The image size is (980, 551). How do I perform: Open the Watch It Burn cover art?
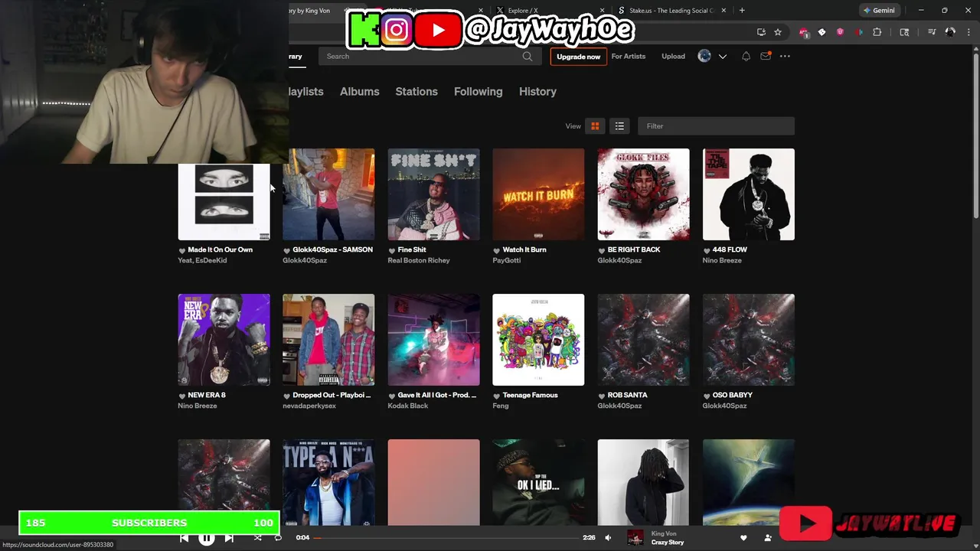(x=538, y=194)
